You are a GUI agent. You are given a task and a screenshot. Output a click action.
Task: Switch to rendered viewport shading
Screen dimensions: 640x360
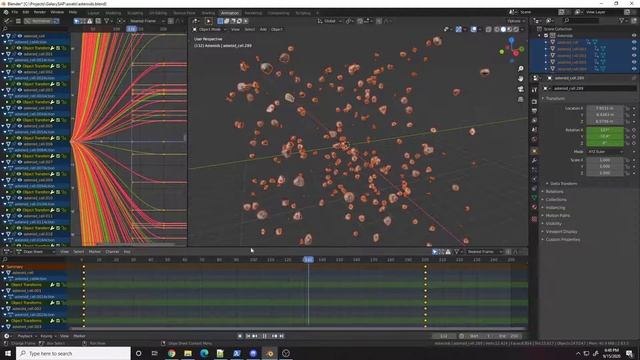click(x=516, y=29)
